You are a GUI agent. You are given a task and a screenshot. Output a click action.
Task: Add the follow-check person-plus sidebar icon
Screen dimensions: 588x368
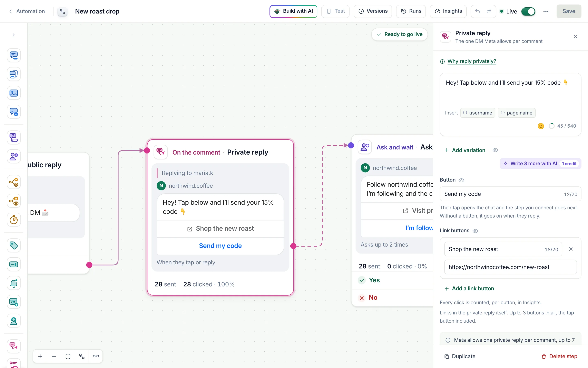(14, 156)
